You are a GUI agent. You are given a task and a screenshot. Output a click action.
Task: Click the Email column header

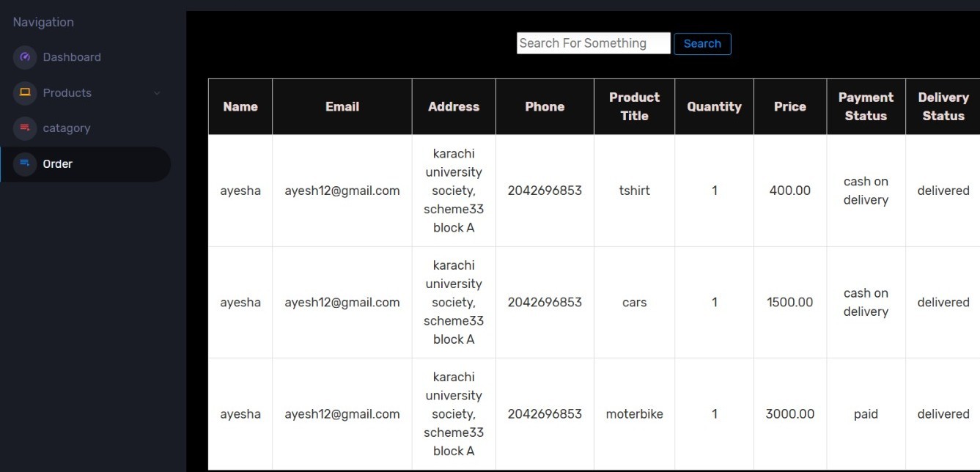342,106
